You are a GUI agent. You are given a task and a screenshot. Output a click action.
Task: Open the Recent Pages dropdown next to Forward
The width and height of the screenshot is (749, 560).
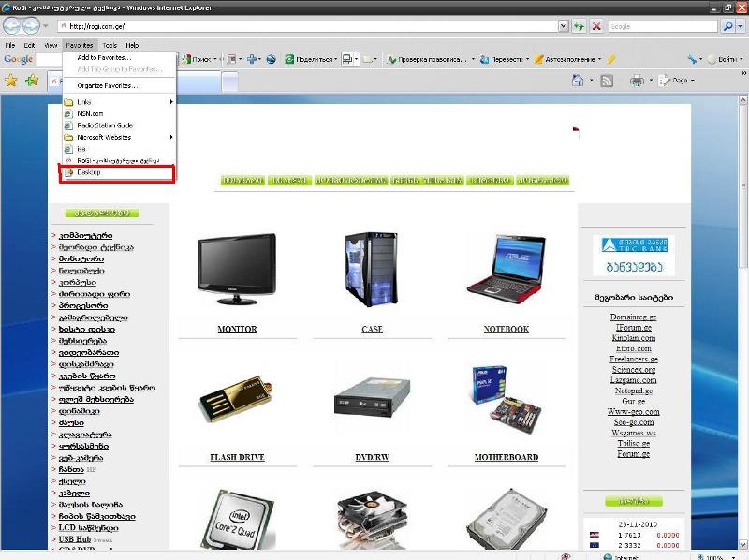[x=45, y=26]
